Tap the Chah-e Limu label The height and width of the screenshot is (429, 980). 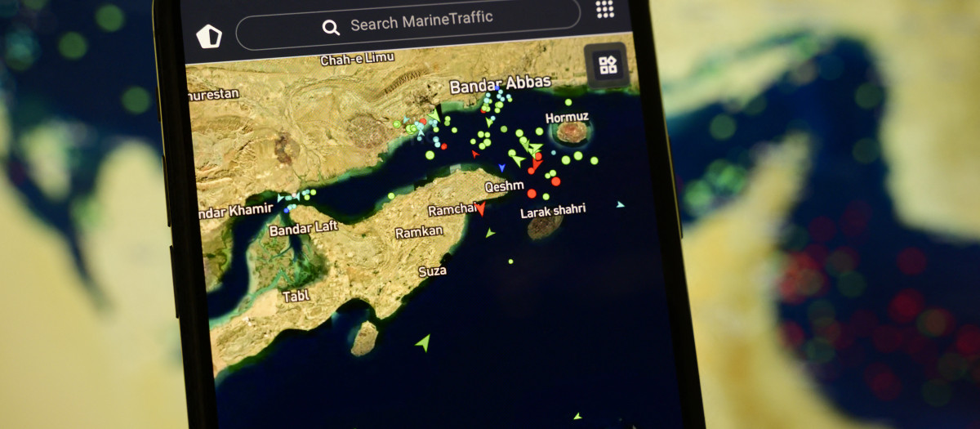click(x=357, y=60)
